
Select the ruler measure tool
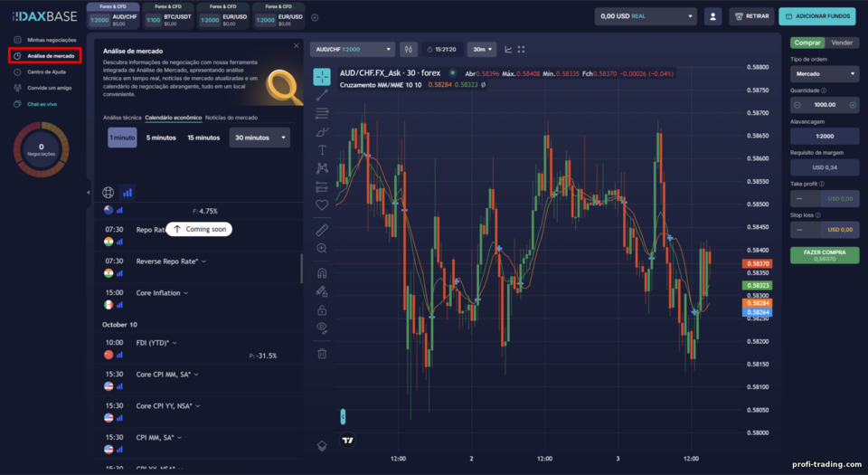(x=322, y=230)
